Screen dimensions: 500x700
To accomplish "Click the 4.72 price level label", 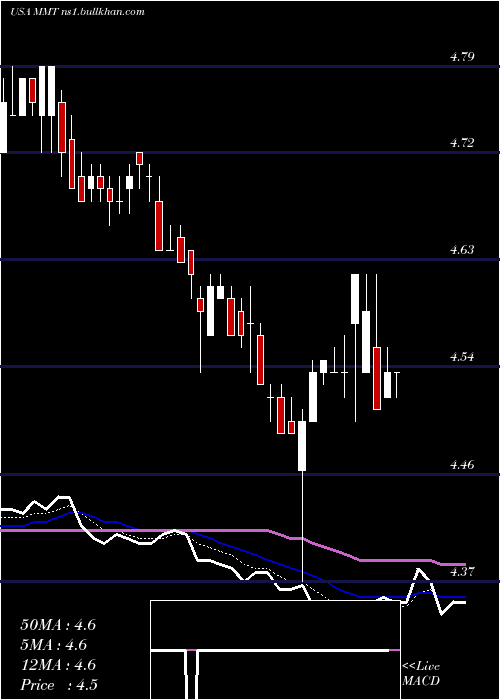I will click(x=462, y=143).
